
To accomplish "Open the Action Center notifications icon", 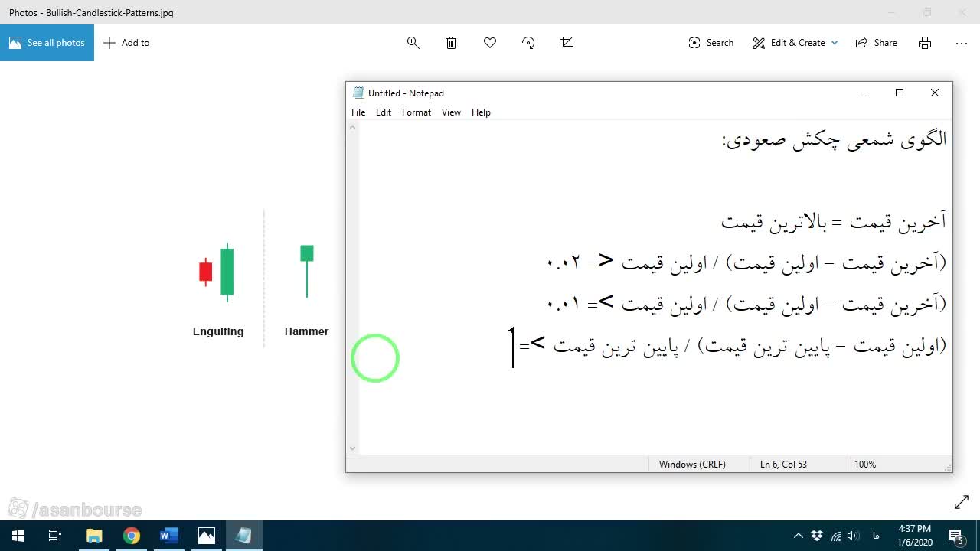I will tap(956, 536).
